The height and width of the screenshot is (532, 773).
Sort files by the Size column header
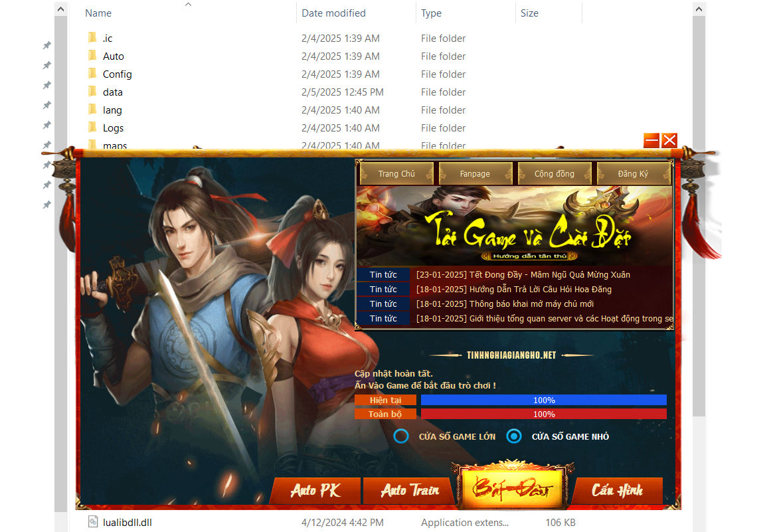point(529,13)
